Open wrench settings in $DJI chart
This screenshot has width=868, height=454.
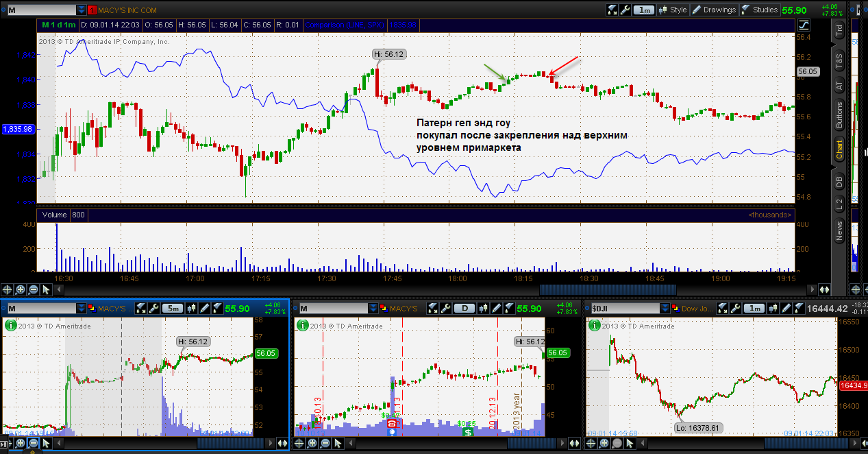pyautogui.click(x=736, y=308)
